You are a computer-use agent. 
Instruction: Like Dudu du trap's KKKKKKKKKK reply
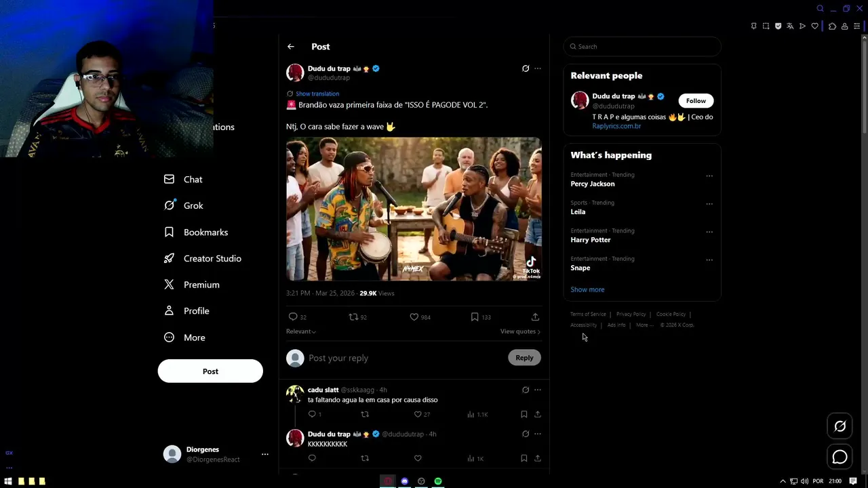(x=418, y=458)
